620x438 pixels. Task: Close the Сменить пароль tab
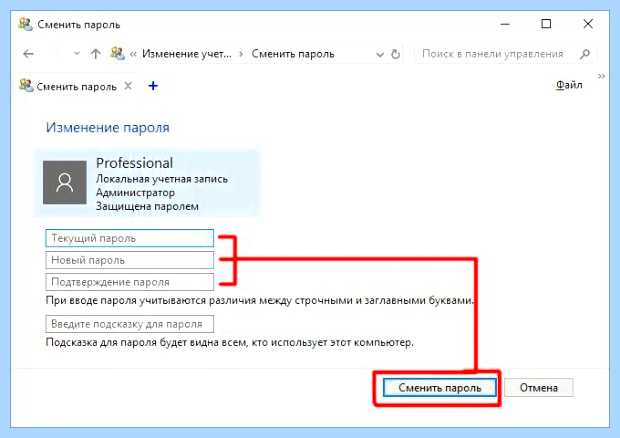pos(128,86)
